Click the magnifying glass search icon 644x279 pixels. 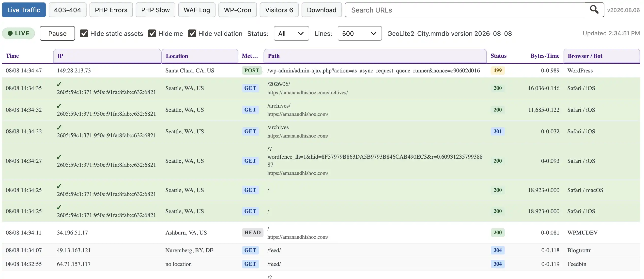click(594, 10)
